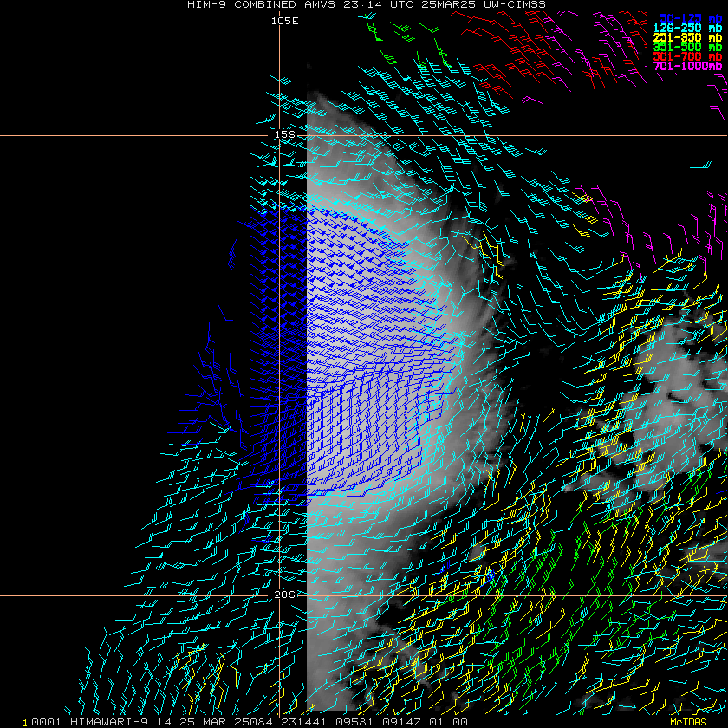This screenshot has width=728, height=728.
Task: Select the green 351-500 mb legend entry
Action: coord(687,47)
